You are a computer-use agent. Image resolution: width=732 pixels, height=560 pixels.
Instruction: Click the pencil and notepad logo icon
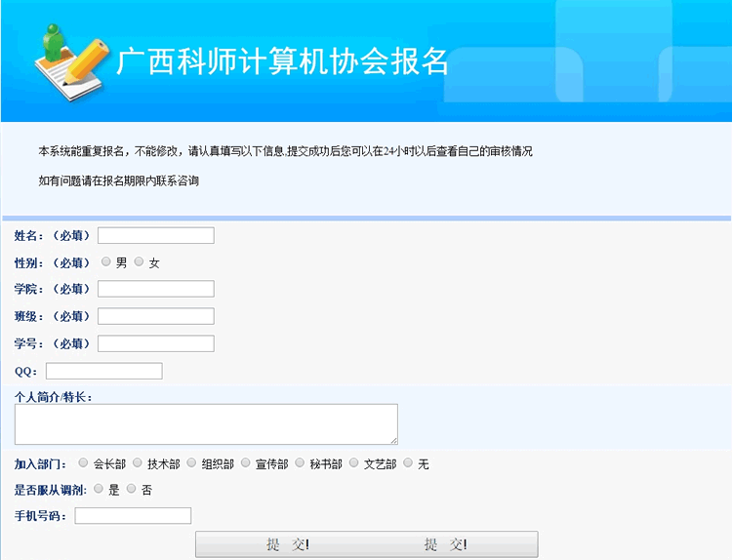[72, 61]
